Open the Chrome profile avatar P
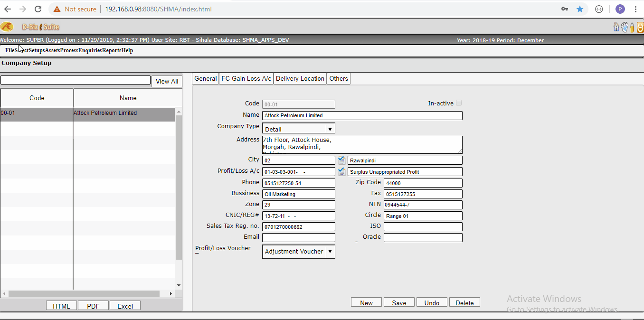 pos(620,9)
